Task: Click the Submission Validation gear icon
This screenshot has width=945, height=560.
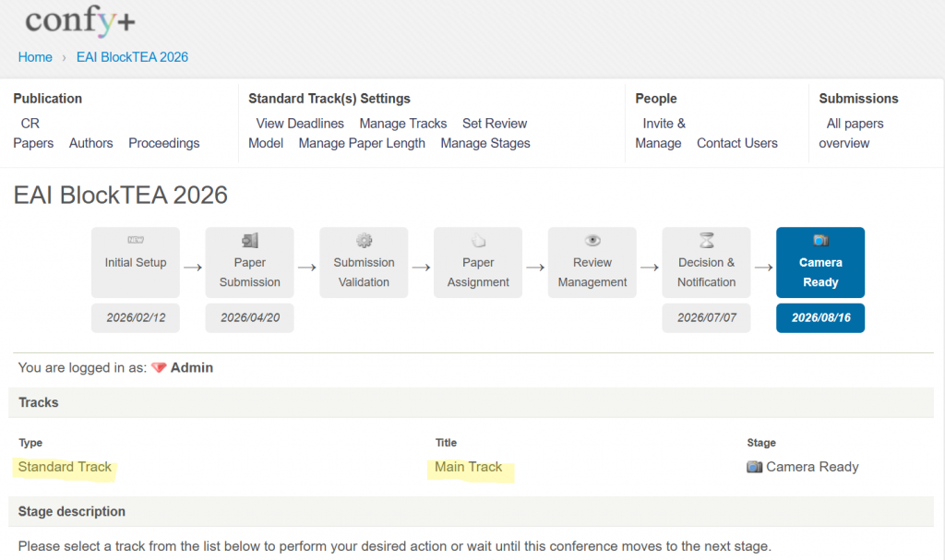Action: [364, 241]
